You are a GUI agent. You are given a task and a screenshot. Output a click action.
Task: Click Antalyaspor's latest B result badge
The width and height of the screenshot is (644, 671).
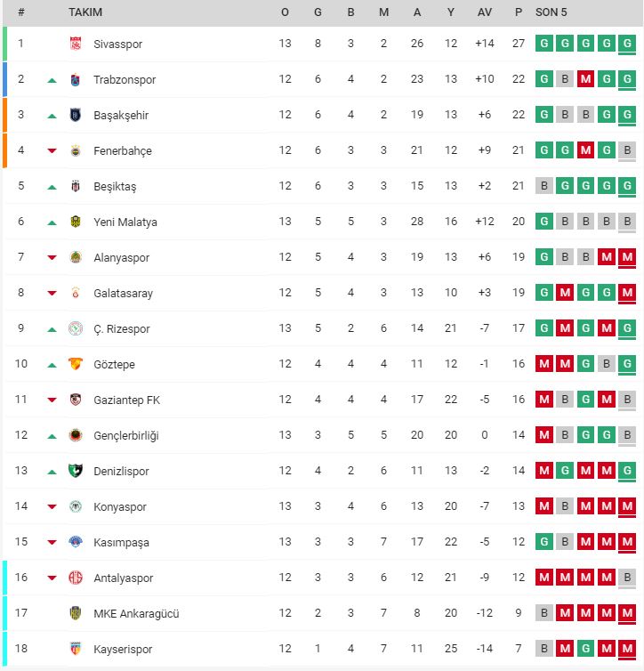627,578
